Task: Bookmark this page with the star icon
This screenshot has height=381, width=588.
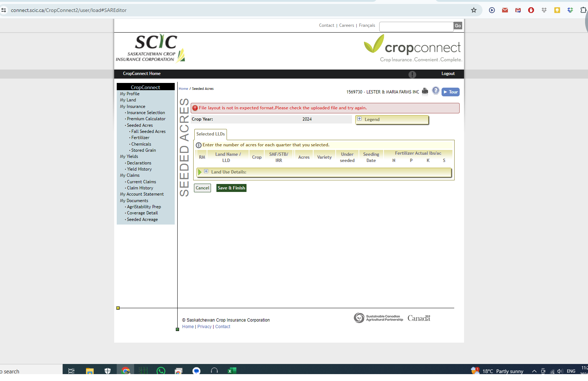Action: [473, 10]
